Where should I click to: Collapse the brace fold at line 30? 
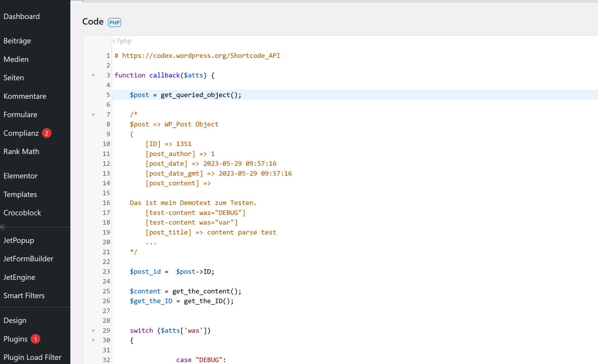[x=93, y=340]
